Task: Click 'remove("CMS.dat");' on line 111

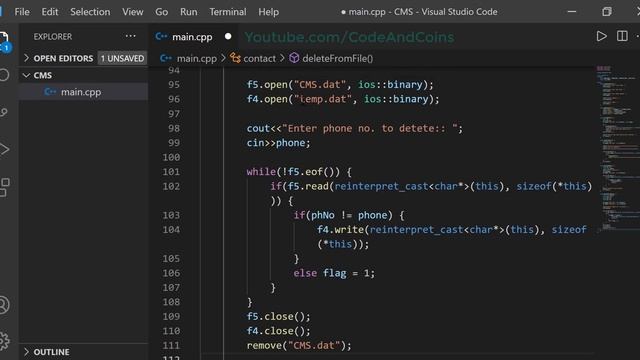Action: [x=299, y=345]
